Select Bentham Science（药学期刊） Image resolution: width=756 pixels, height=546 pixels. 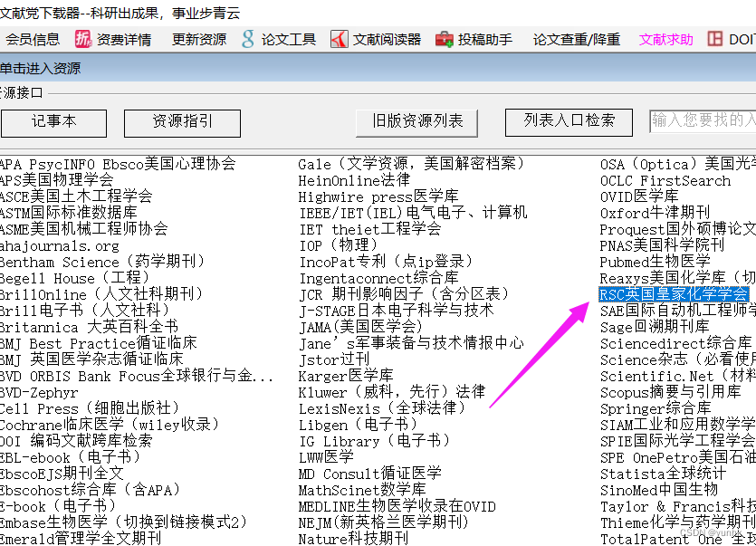(102, 262)
